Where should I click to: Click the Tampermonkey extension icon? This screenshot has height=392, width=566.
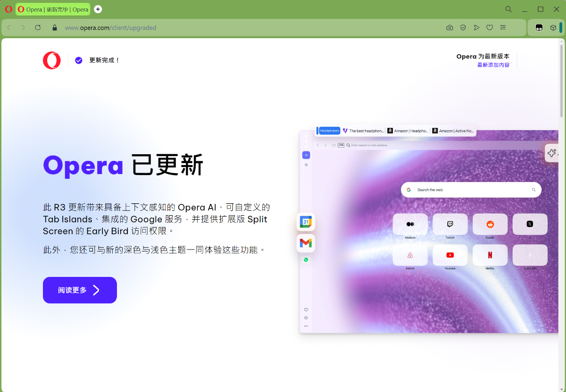pos(539,28)
